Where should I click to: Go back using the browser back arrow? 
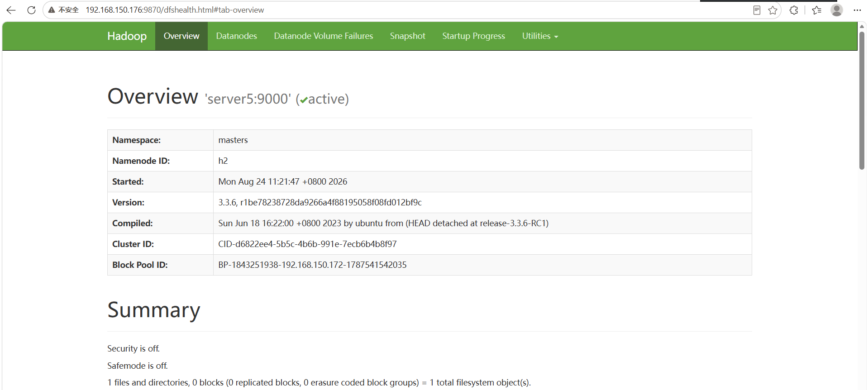pyautogui.click(x=11, y=10)
